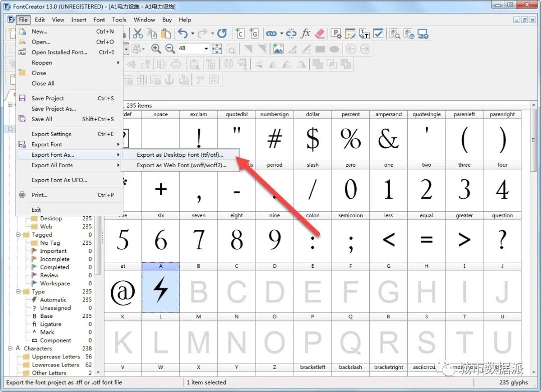Click the abc web preview icon
The width and height of the screenshot is (541, 392).
point(409,34)
